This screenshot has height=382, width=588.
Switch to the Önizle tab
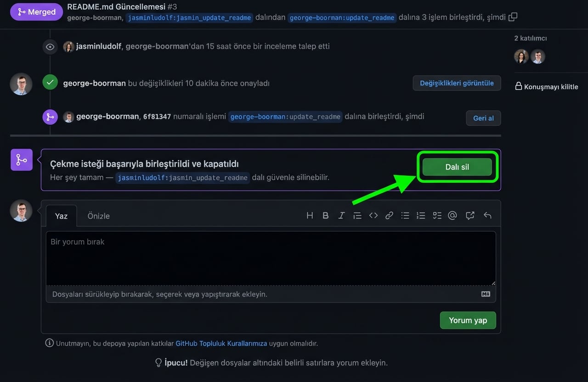(98, 216)
